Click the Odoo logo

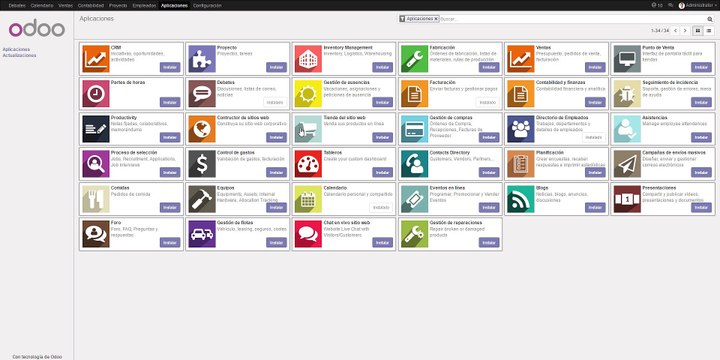pos(37,29)
